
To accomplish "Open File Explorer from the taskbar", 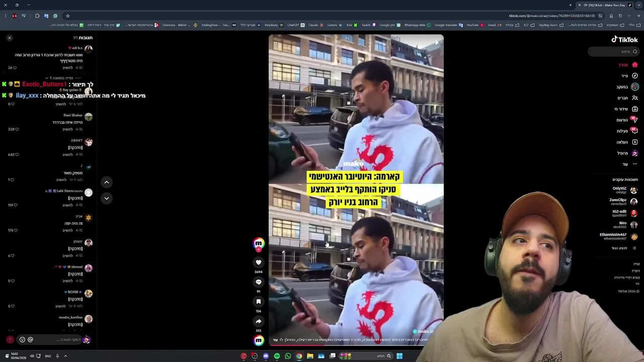I will point(310,356).
